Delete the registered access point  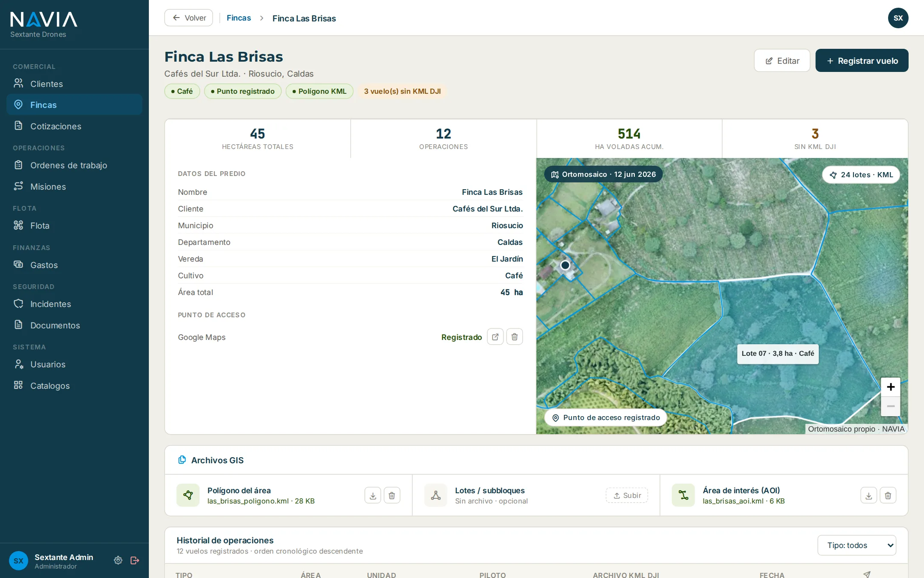[515, 337]
